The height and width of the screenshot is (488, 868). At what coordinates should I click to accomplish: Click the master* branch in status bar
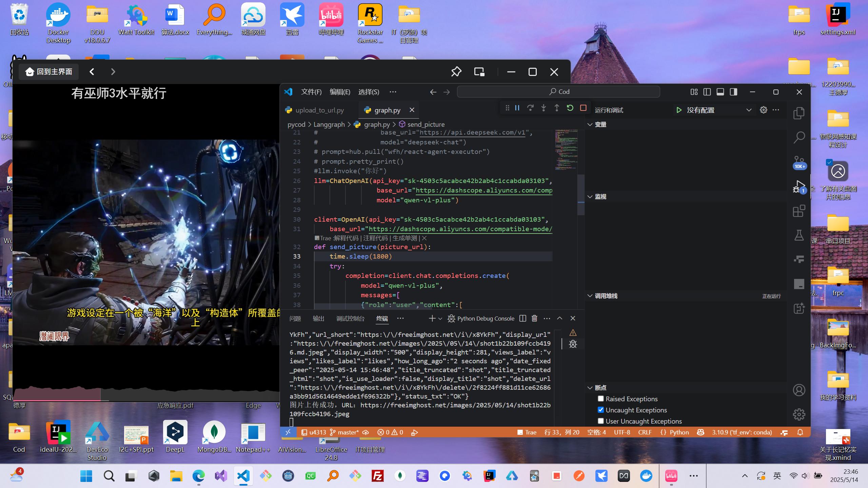(x=344, y=432)
